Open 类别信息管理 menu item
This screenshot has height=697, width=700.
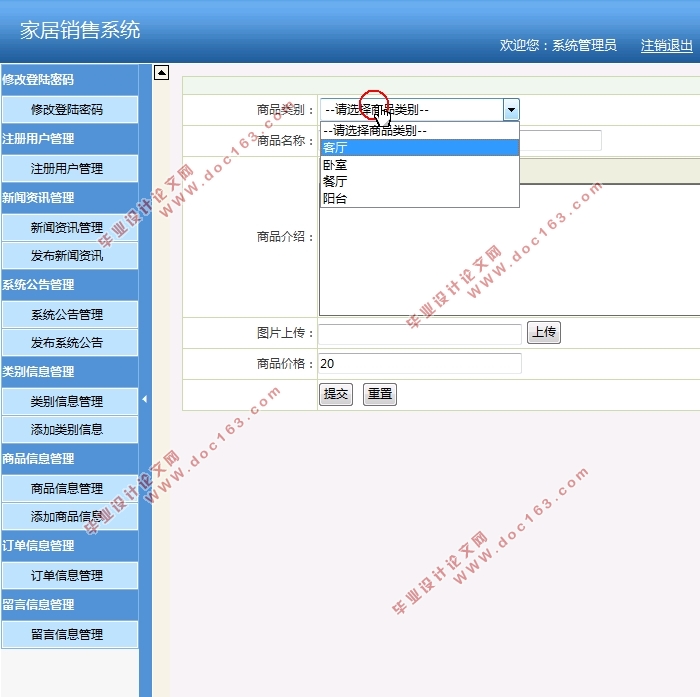(x=70, y=401)
